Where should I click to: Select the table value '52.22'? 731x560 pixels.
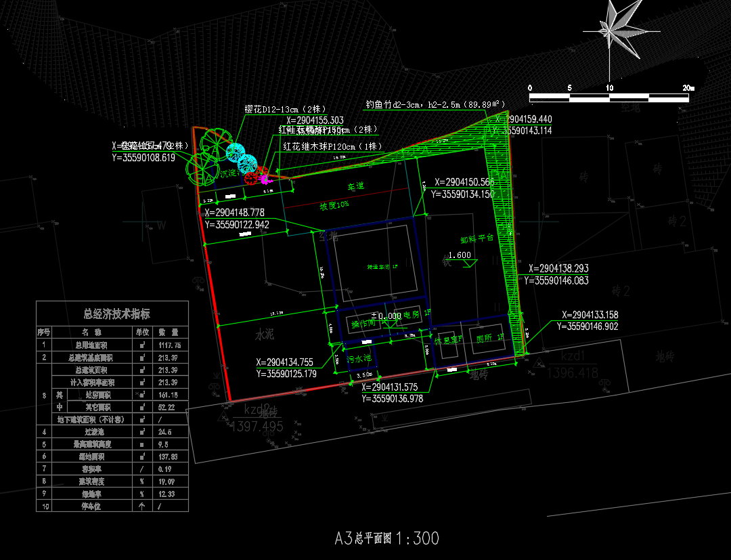click(x=167, y=407)
